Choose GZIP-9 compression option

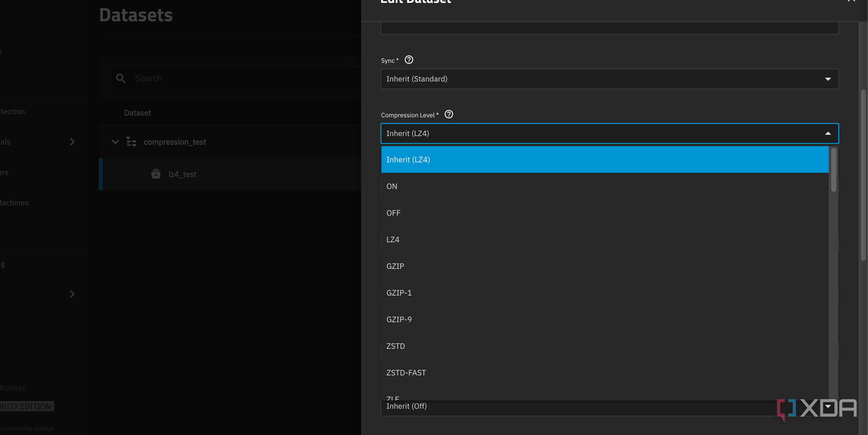click(605, 319)
